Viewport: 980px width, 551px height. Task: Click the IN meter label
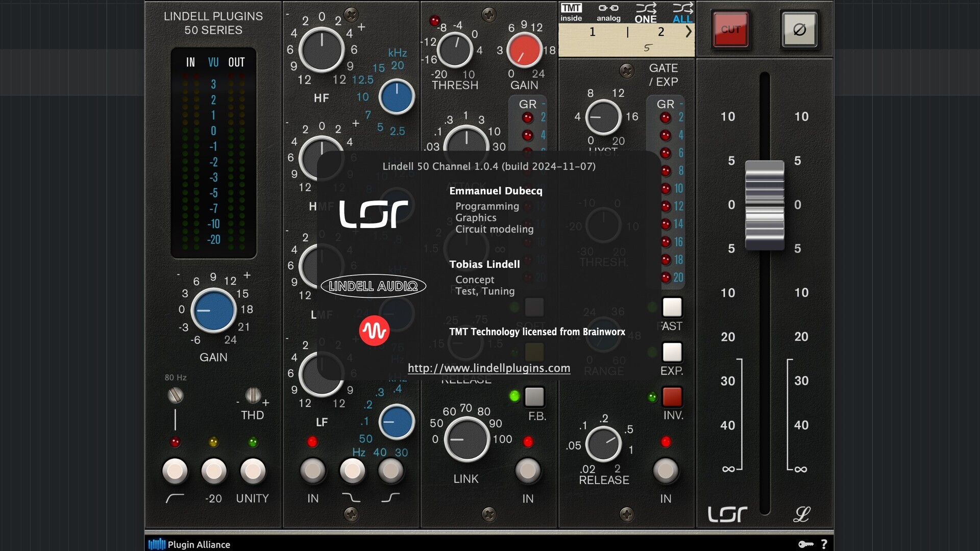[x=190, y=62]
